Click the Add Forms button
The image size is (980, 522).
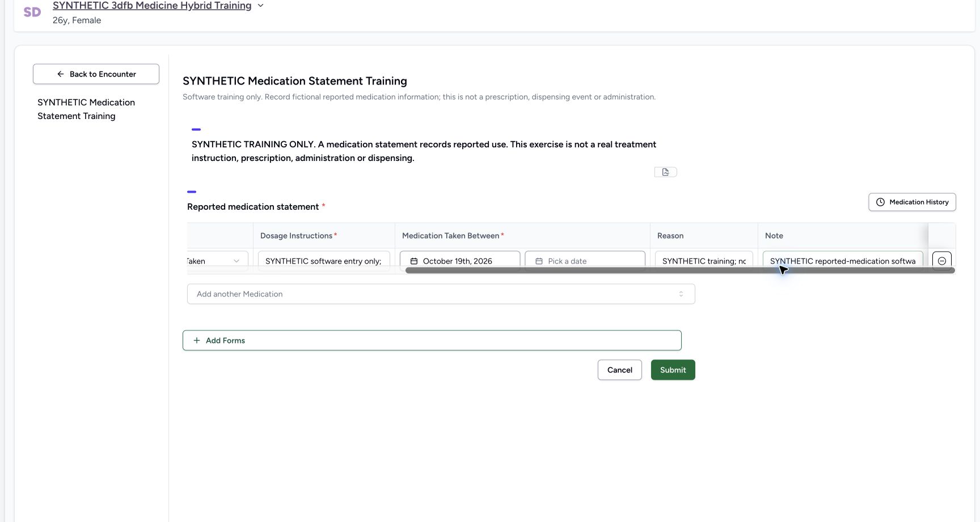pos(432,341)
